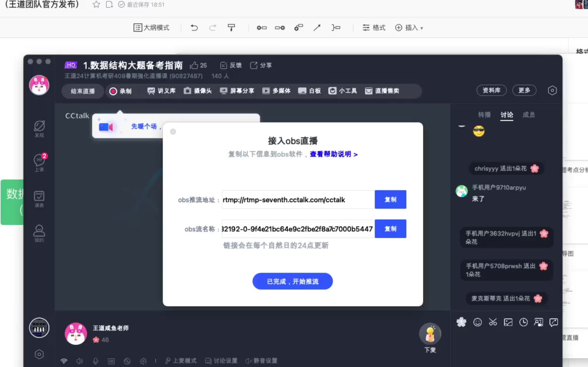The height and width of the screenshot is (367, 588).
Task: Click the 资料库 resource library button
Action: [491, 91]
